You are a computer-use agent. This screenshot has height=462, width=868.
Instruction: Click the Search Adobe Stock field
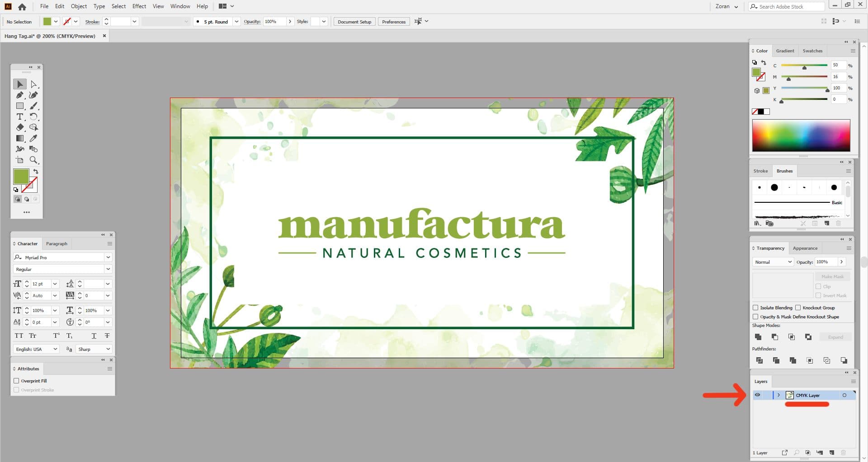(x=787, y=6)
